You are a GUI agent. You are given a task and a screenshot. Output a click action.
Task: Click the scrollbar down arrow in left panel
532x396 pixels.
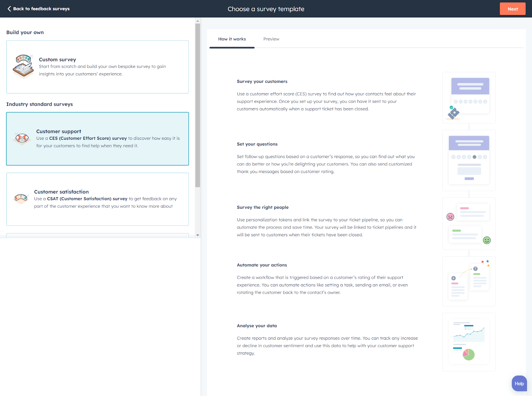[198, 235]
